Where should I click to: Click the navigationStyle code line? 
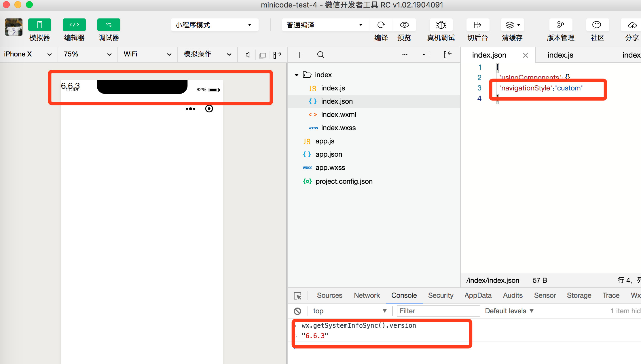point(541,88)
